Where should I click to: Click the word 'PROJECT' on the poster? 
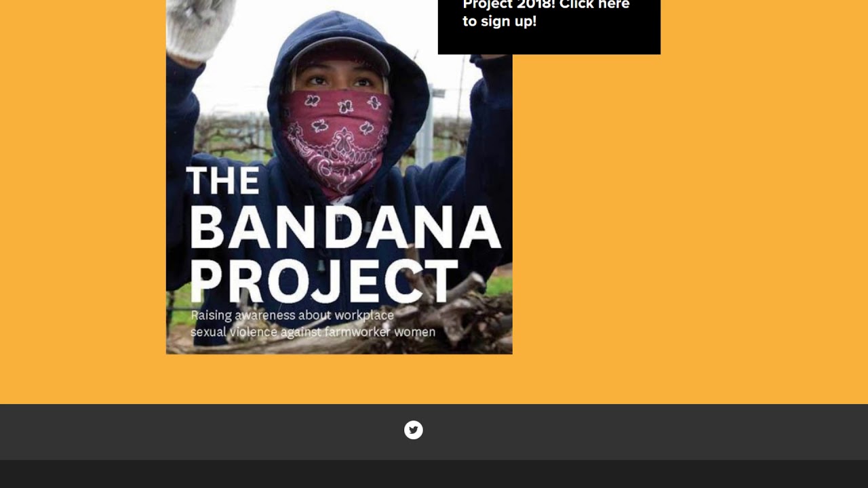(324, 281)
